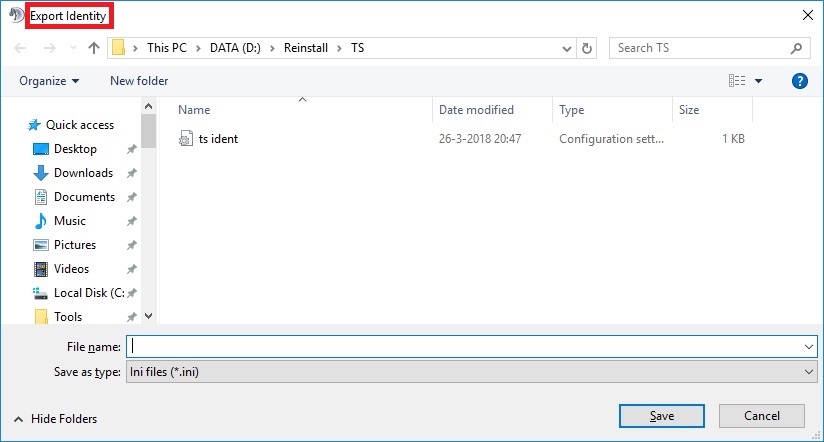Open Help with the blue question mark icon
Image resolution: width=824 pixels, height=442 pixels.
point(799,81)
